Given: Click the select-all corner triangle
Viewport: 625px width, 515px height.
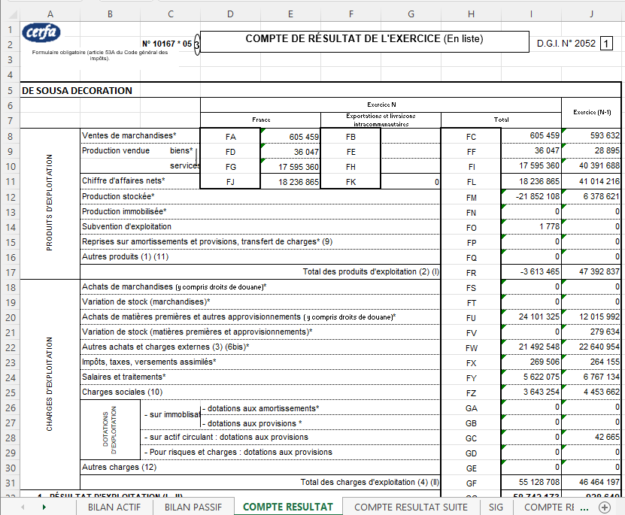Looking at the screenshot, I should coord(9,11).
